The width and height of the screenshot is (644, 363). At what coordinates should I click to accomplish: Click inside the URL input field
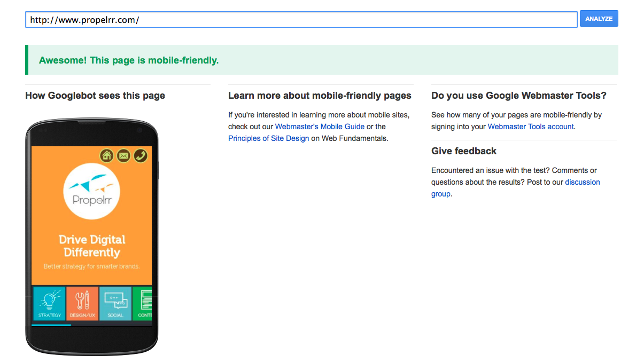tap(301, 20)
